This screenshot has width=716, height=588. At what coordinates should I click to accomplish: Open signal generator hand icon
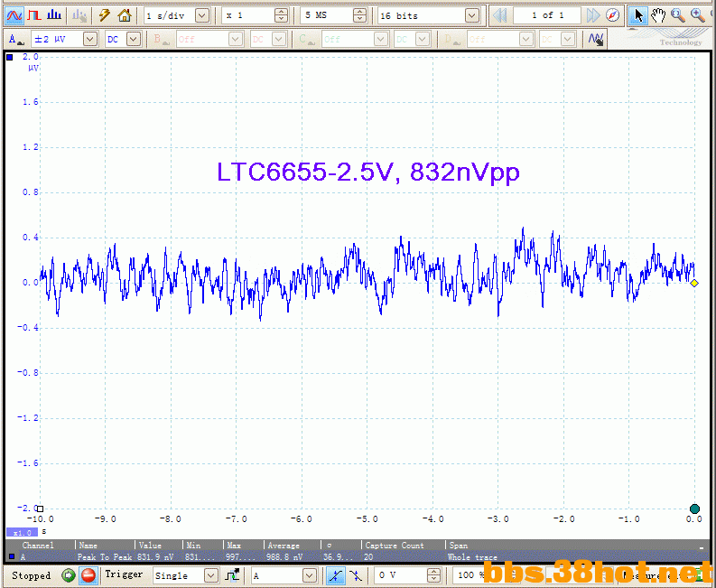coord(80,15)
